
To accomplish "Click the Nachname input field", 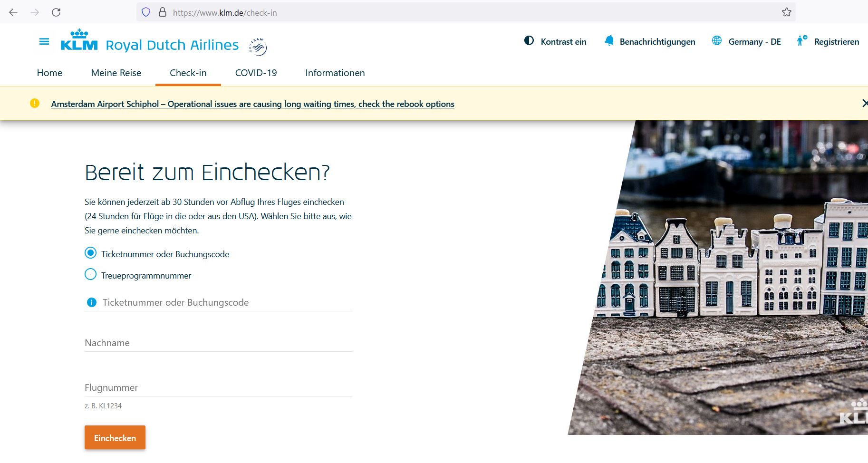I will pyautogui.click(x=218, y=343).
